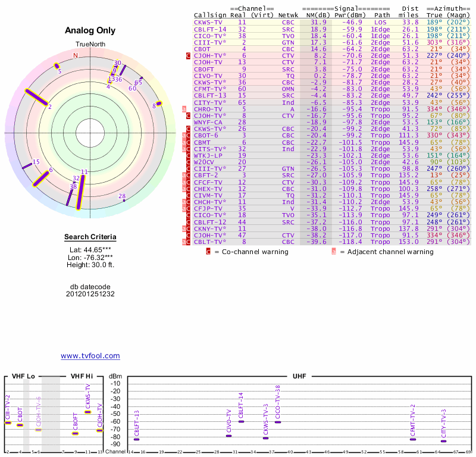Click the co-channel icon beside the CBMT row

tap(189, 142)
